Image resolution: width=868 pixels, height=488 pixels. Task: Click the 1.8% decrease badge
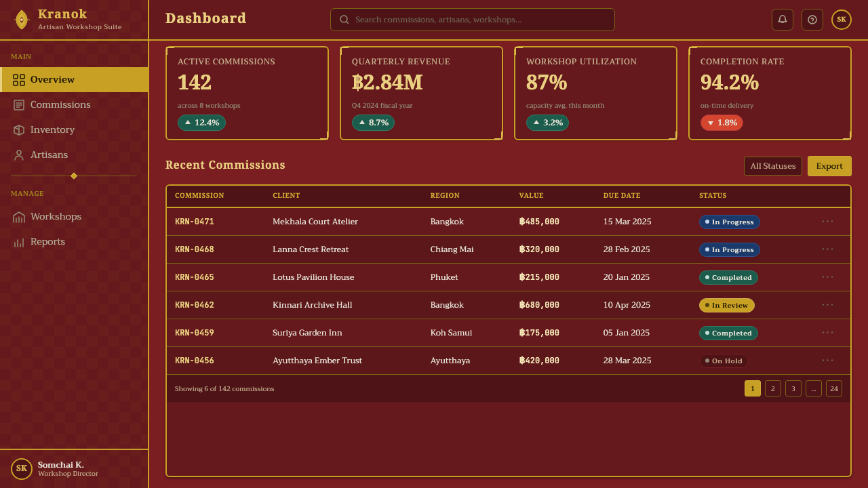pyautogui.click(x=722, y=123)
